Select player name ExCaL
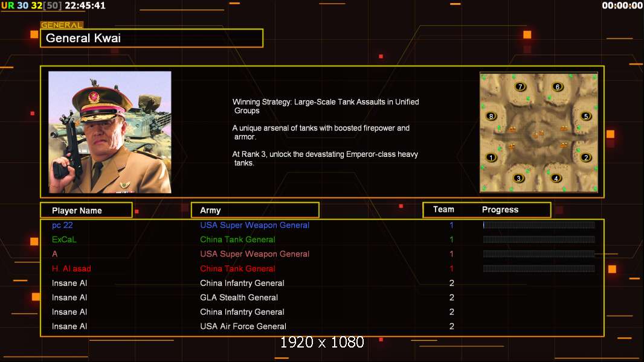 click(x=64, y=240)
